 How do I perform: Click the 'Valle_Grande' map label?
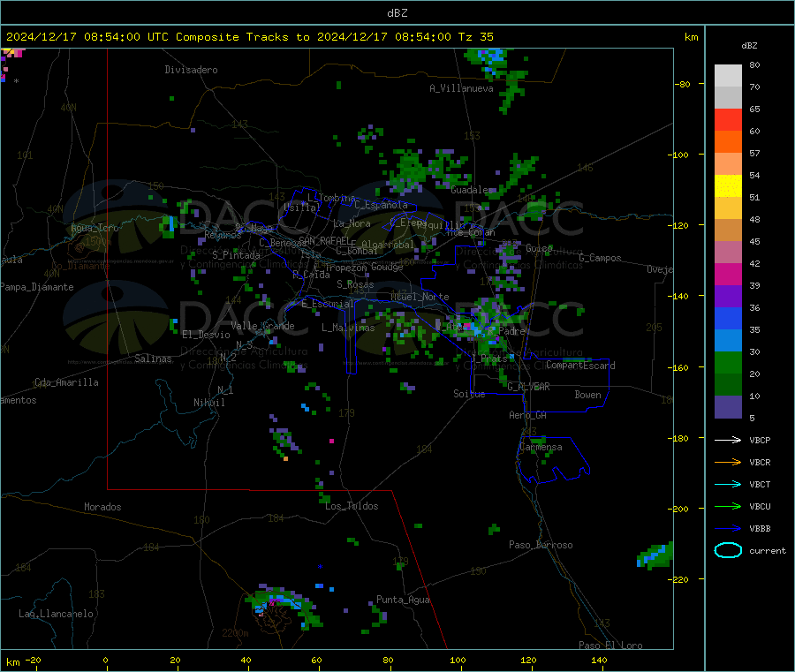pyautogui.click(x=262, y=326)
